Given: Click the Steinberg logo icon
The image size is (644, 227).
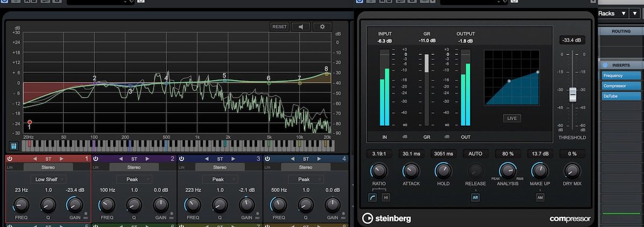Looking at the screenshot, I should coord(368,218).
